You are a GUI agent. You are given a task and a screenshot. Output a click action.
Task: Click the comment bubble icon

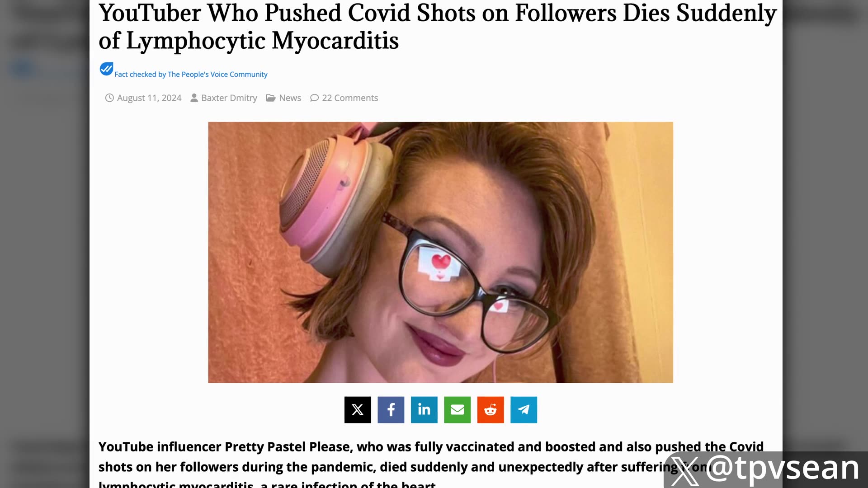point(314,98)
